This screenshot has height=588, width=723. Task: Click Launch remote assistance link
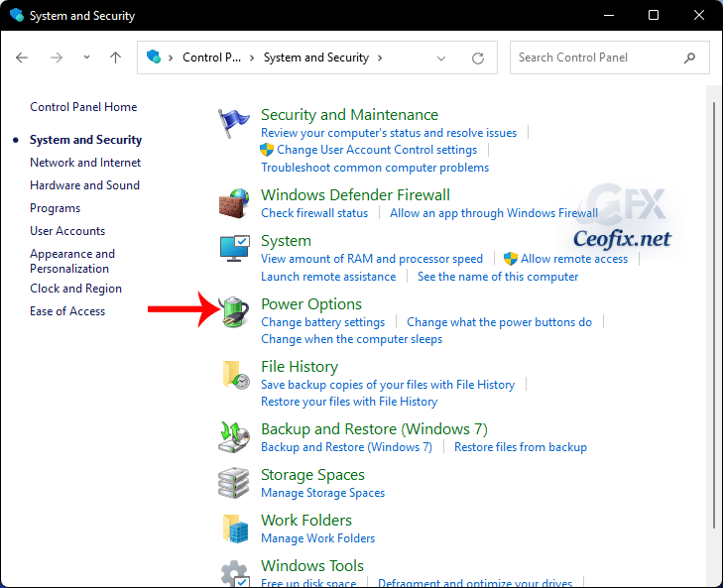click(328, 277)
